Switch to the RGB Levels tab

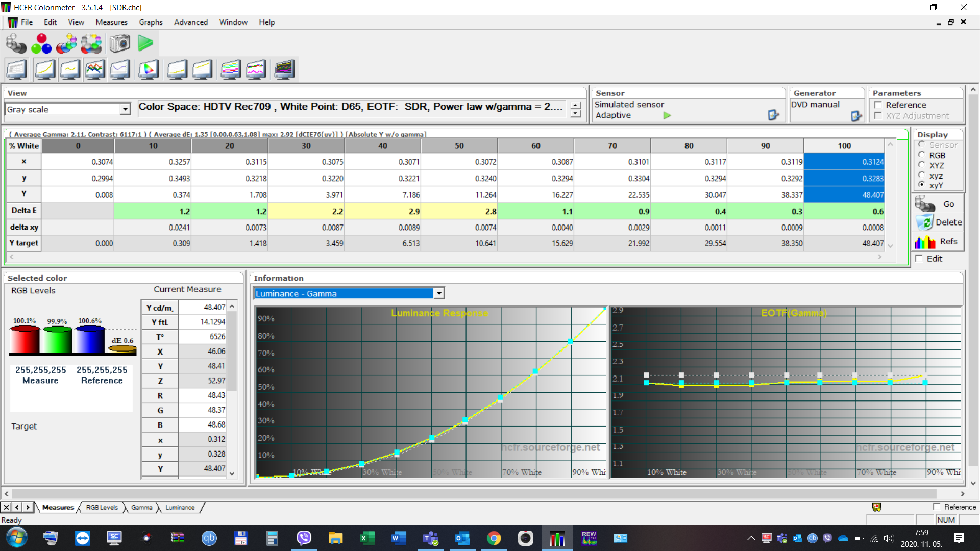tap(102, 508)
